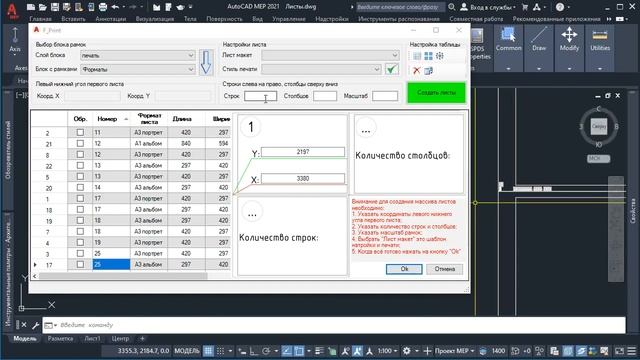Save drawing with the floppy disk icon
This screenshot has width=640, height=360.
(x=55, y=7)
